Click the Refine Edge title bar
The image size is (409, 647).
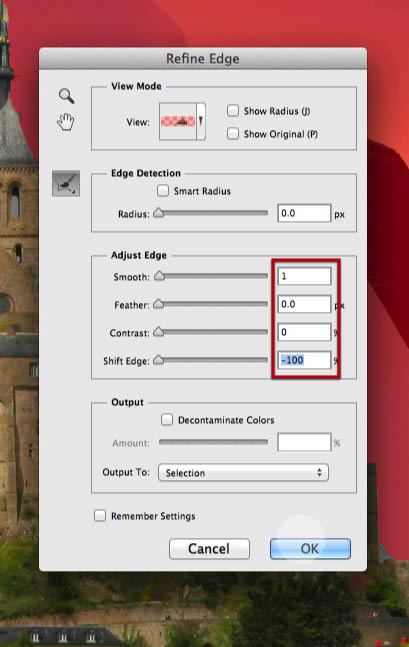tap(203, 59)
